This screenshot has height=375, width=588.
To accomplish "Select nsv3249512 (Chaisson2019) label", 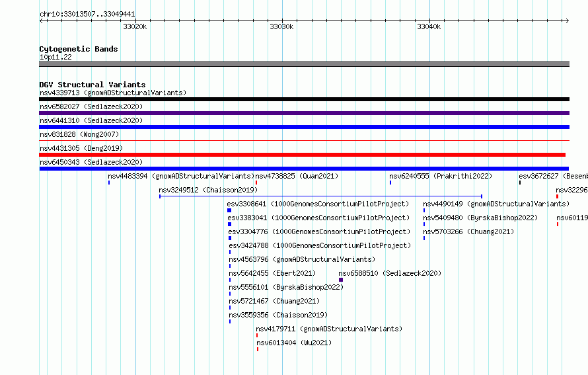I will coord(208,190).
